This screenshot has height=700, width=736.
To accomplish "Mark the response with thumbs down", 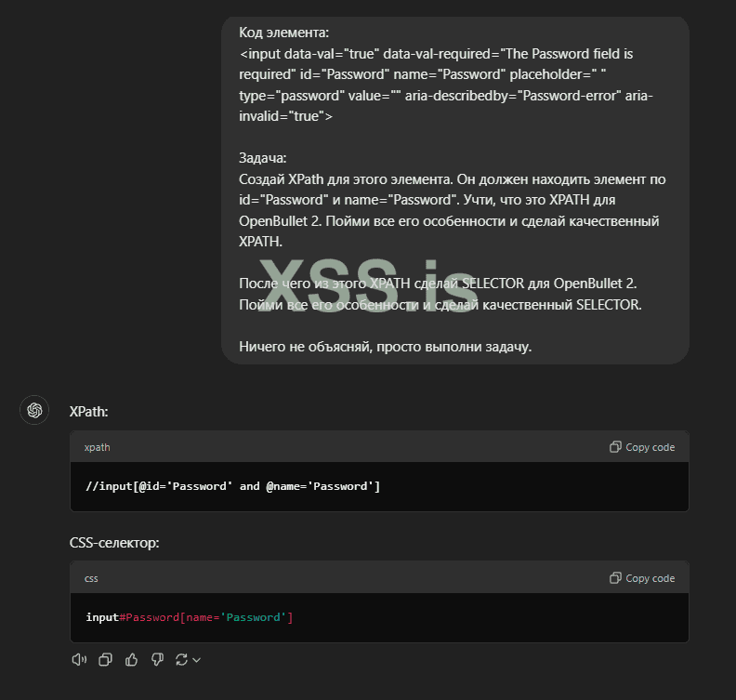I will (157, 659).
